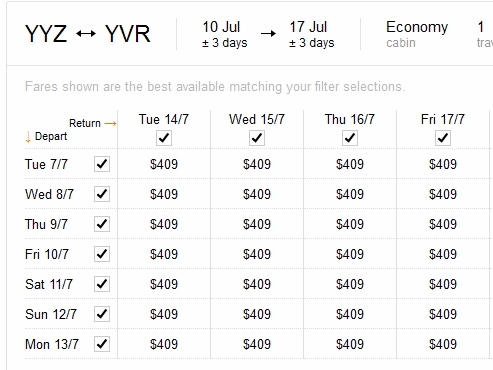Uncheck the Fri 10/7 depart checkbox
Image resolution: width=493 pixels, height=370 pixels.
click(x=102, y=254)
